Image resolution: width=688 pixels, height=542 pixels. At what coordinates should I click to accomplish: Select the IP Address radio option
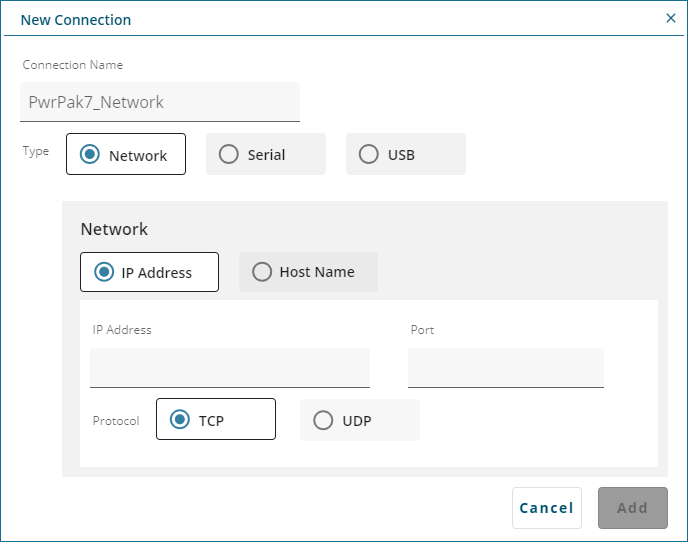(149, 272)
